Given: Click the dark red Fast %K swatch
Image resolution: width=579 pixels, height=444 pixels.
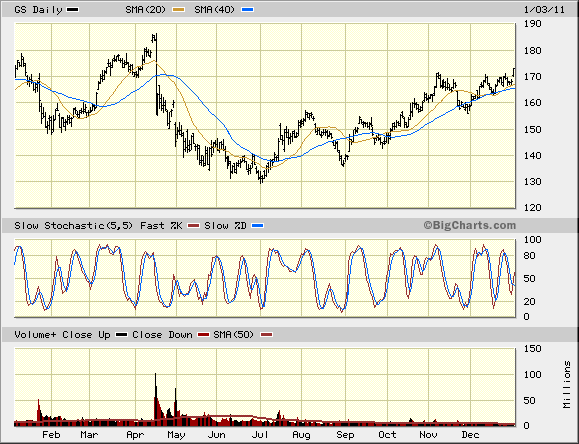Looking at the screenshot, I should point(193,226).
